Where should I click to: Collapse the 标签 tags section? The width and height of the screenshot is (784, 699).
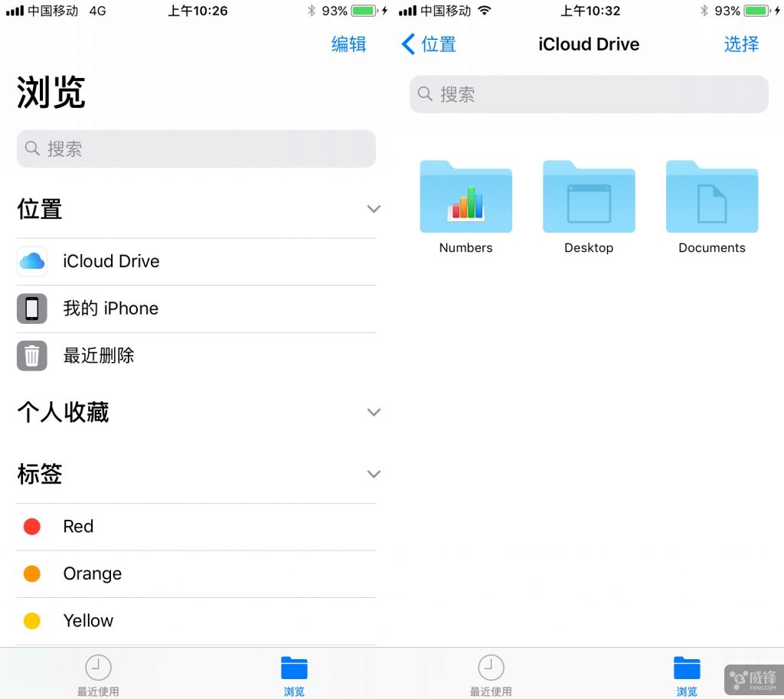(x=374, y=474)
